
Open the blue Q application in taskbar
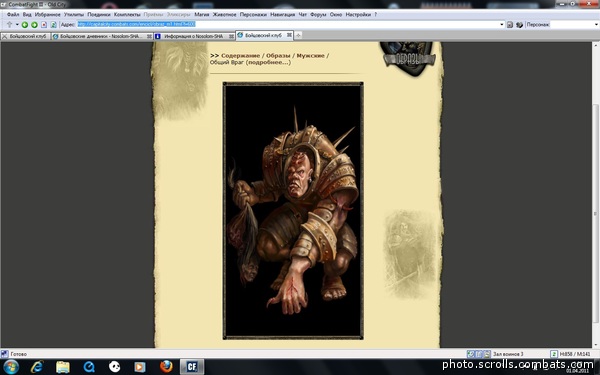point(89,367)
